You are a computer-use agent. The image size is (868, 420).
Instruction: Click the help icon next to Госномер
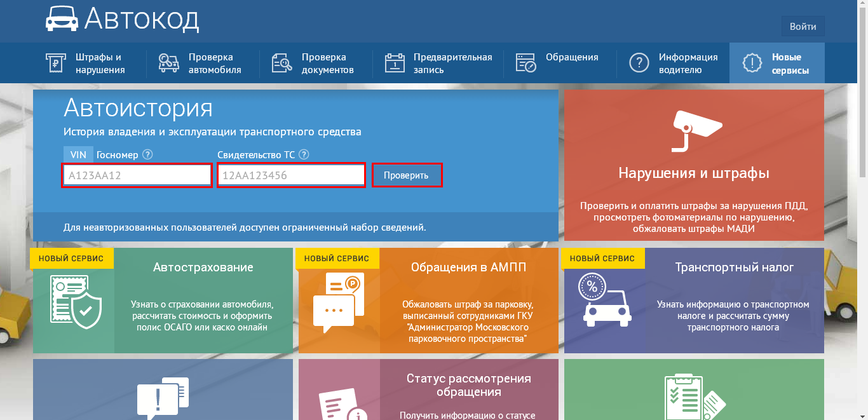[147, 154]
